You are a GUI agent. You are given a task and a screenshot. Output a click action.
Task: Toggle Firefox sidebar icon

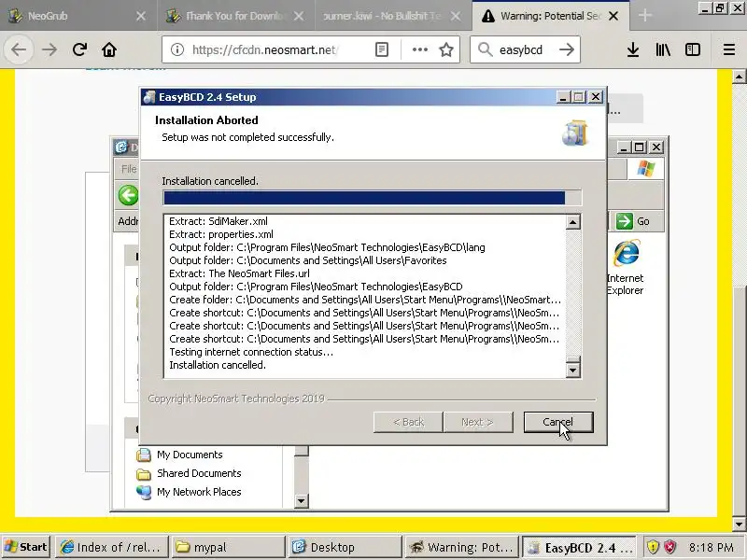point(693,49)
